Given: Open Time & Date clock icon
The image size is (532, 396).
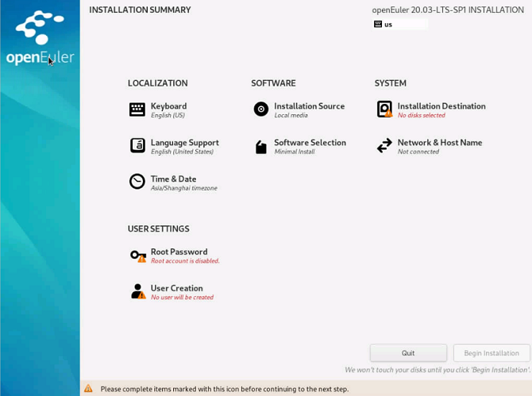Looking at the screenshot, I should [x=137, y=182].
